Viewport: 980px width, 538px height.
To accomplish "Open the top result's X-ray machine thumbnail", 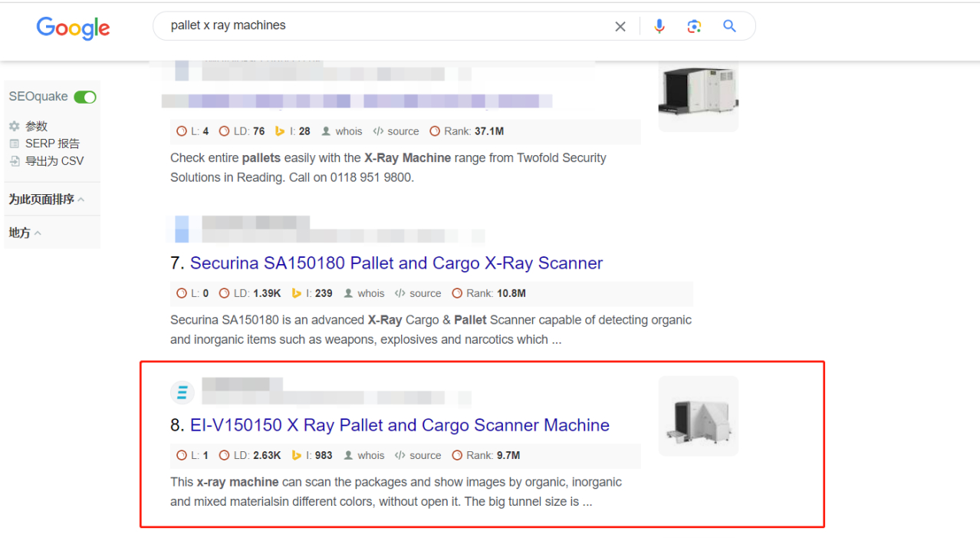I will [x=698, y=94].
